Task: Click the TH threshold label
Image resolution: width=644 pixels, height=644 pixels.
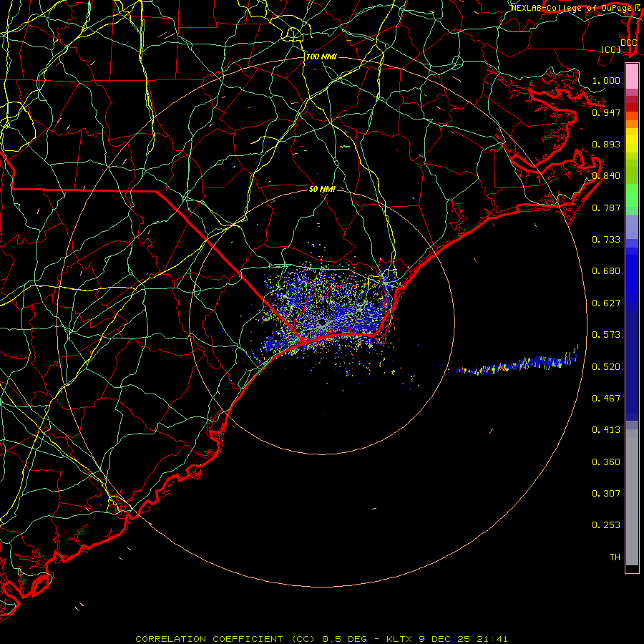Action: click(615, 557)
